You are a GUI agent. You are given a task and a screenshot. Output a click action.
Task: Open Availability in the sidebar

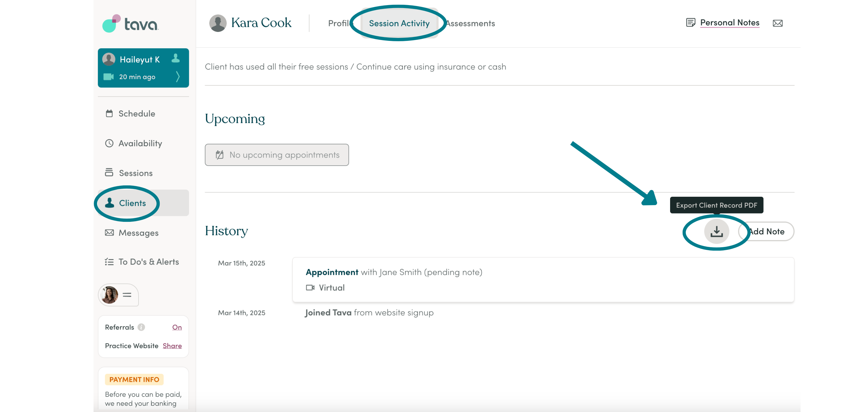click(x=143, y=143)
